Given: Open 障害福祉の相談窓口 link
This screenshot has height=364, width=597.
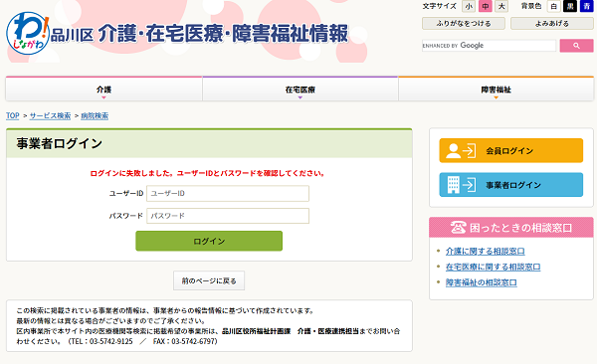Looking at the screenshot, I should tap(482, 282).
